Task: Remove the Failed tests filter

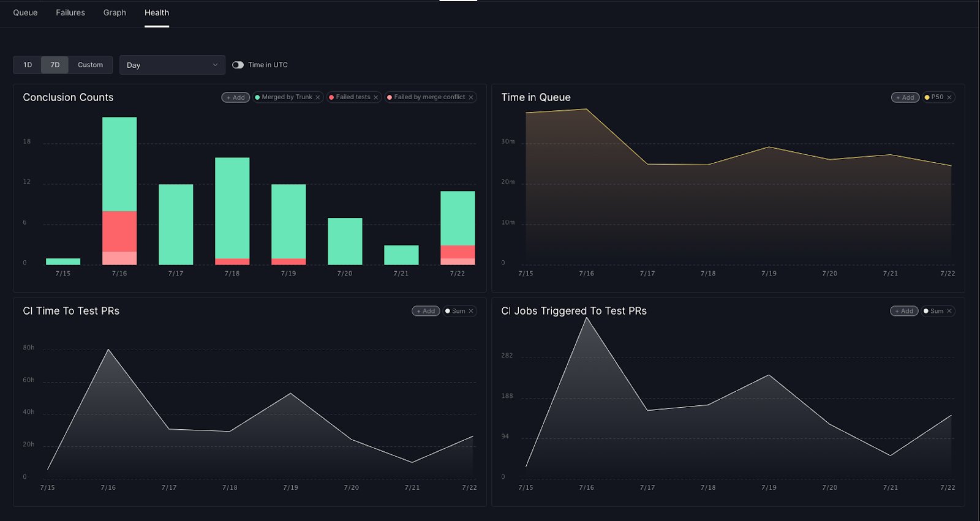Action: pos(376,97)
